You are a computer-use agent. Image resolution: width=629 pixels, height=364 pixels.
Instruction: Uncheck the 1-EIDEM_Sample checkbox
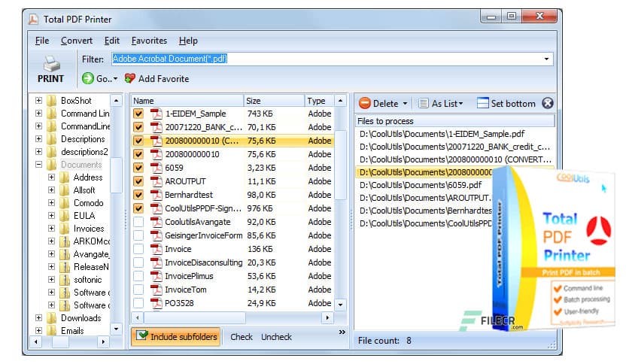138,114
